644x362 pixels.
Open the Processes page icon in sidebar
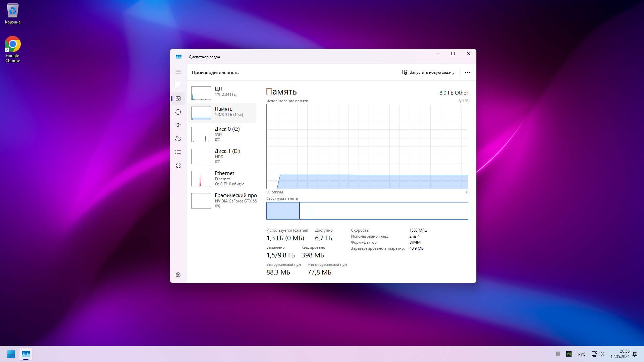178,85
